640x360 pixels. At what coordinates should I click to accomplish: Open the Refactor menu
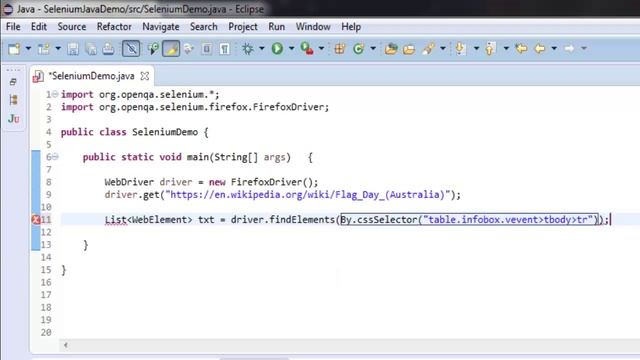point(114,27)
